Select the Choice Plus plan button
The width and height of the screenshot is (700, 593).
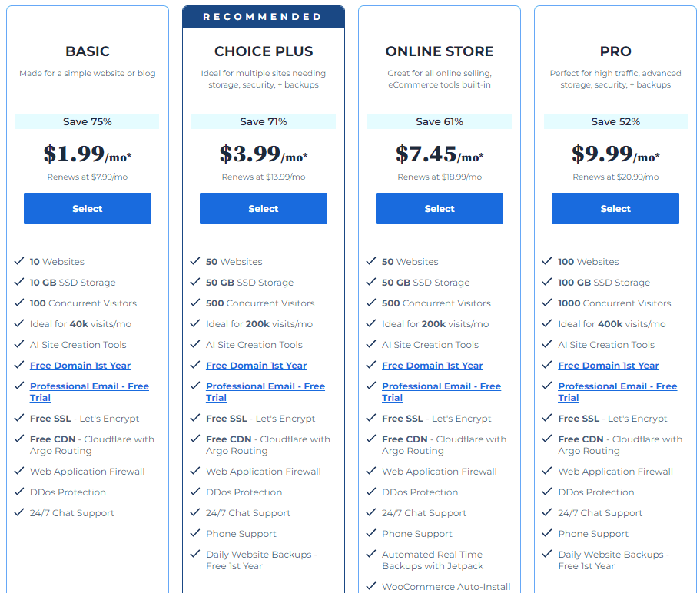coord(264,208)
